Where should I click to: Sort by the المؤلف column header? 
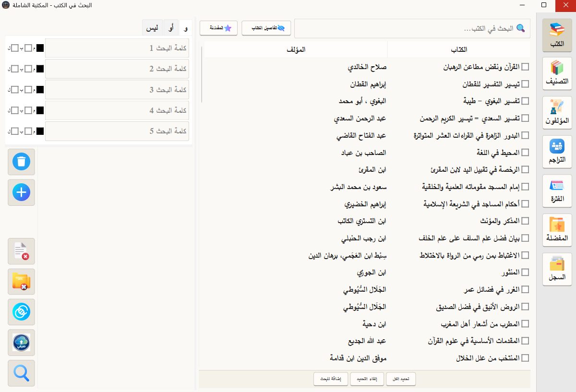pyautogui.click(x=296, y=49)
